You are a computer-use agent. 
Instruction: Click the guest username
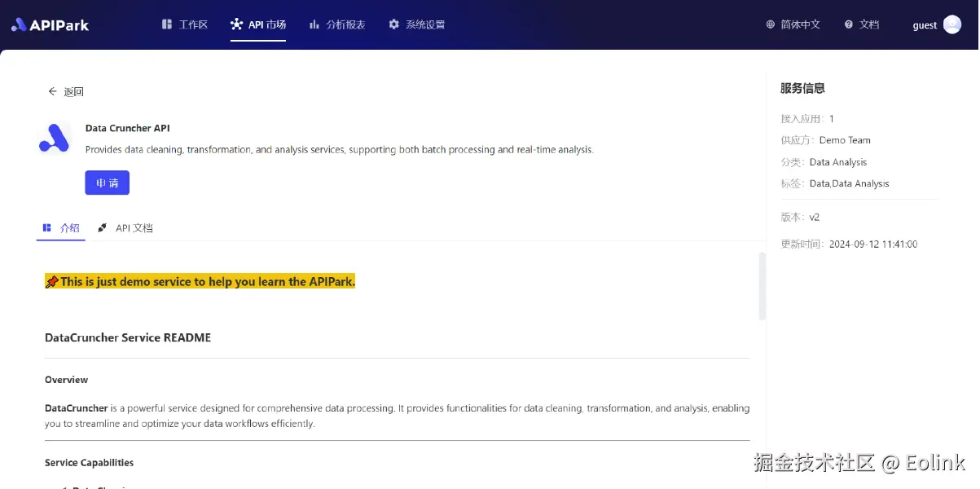[925, 25]
